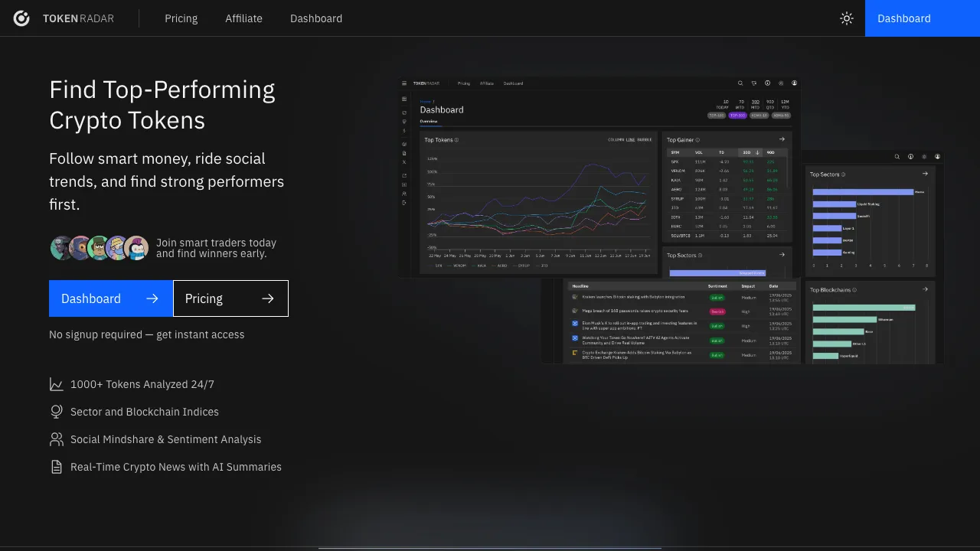The width and height of the screenshot is (980, 551).
Task: Click the info icon next to Top Tokens
Action: [456, 140]
